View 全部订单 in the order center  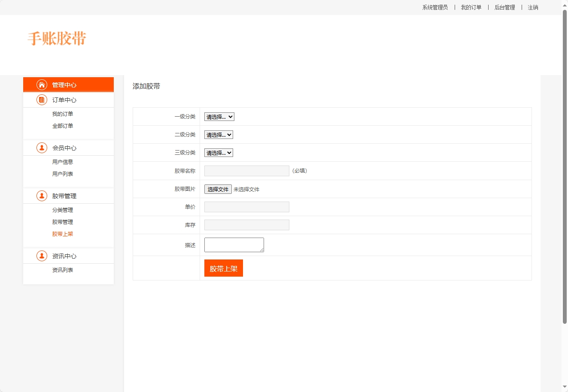(x=62, y=126)
